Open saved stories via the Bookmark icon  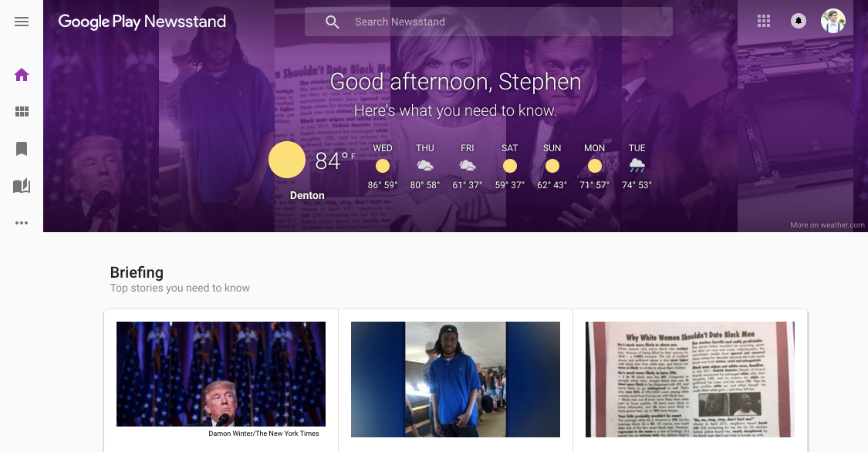(x=22, y=149)
